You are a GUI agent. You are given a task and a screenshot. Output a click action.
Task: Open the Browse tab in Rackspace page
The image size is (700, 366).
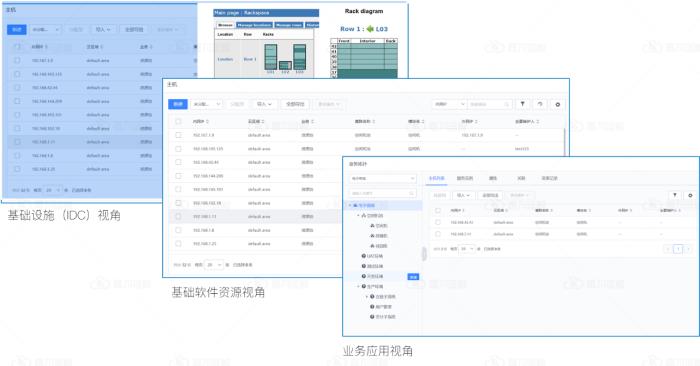point(225,25)
